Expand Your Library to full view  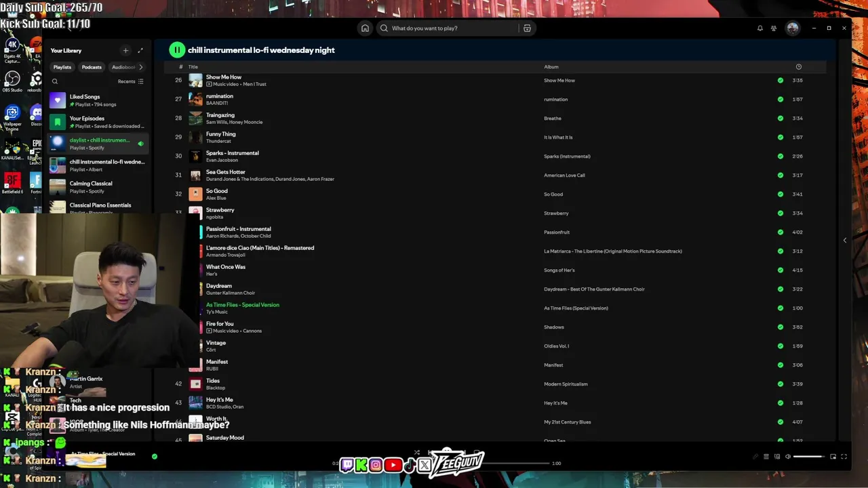(x=140, y=50)
